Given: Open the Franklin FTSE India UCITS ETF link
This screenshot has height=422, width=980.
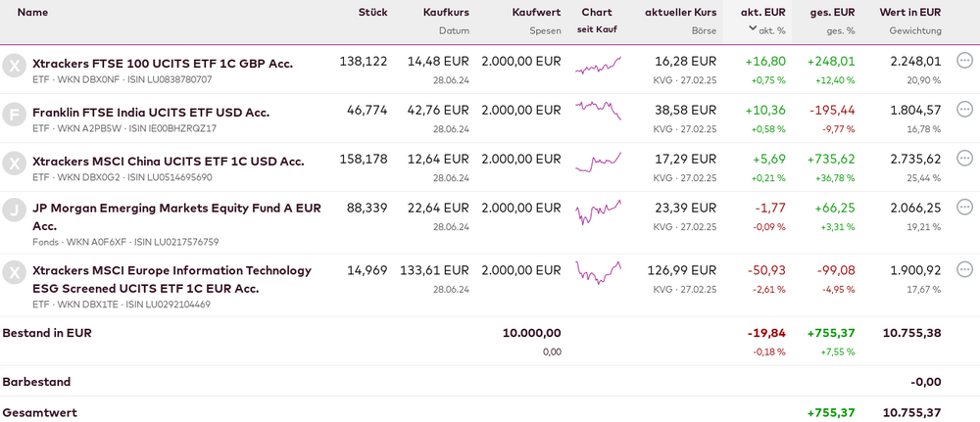Looking at the screenshot, I should (x=151, y=112).
